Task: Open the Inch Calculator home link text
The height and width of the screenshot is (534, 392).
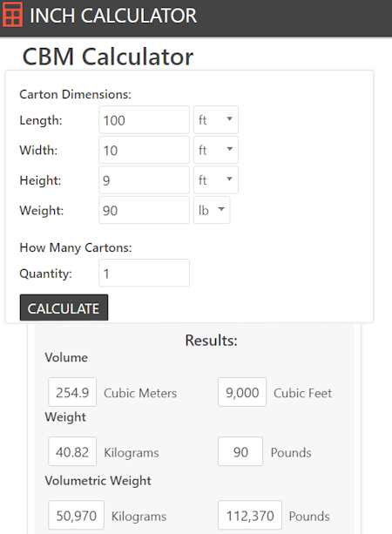Action: (x=113, y=16)
